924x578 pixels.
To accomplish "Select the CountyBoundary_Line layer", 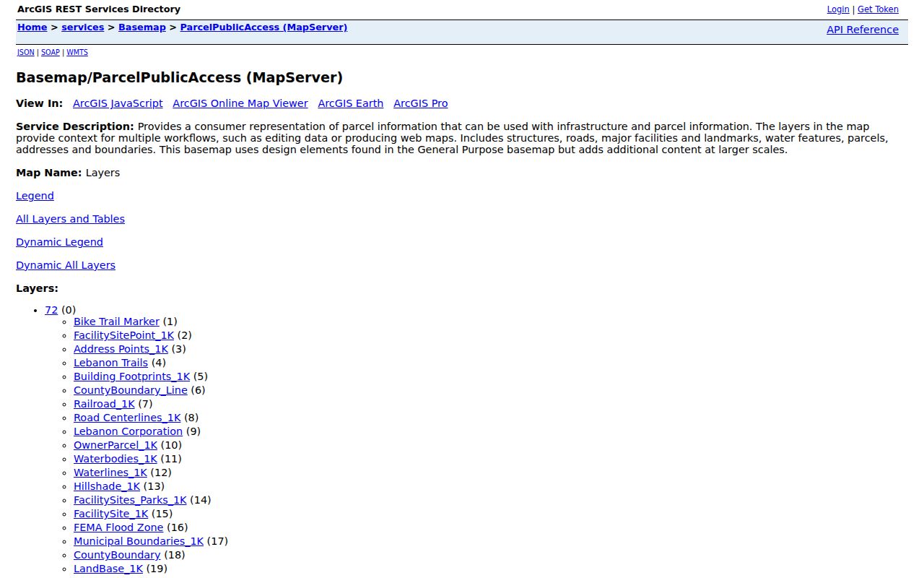I will [131, 390].
